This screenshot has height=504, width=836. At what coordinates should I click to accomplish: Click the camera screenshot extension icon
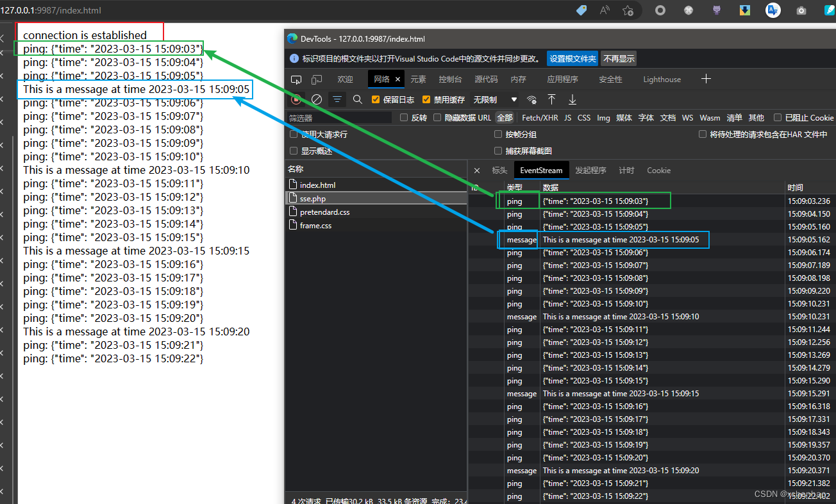(x=801, y=10)
